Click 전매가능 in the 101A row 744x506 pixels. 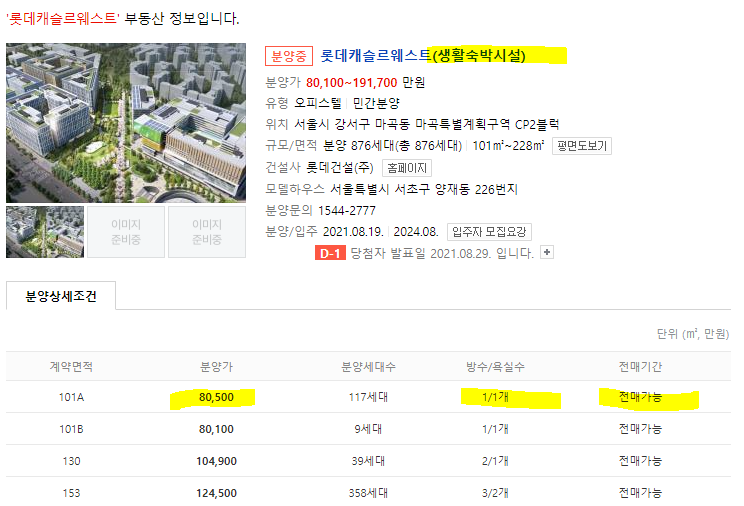pos(640,397)
